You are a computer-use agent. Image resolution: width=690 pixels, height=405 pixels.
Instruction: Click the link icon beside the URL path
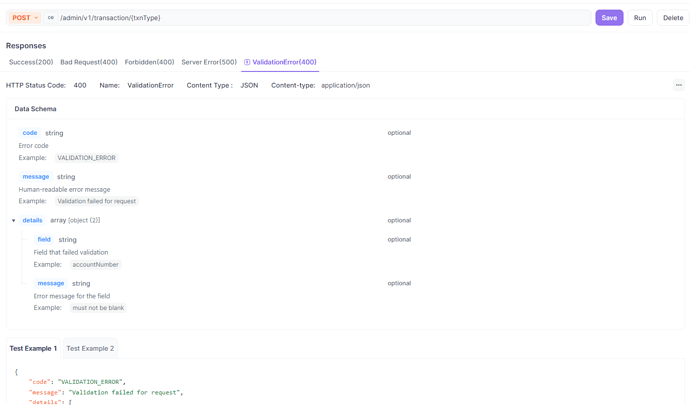pos(51,18)
